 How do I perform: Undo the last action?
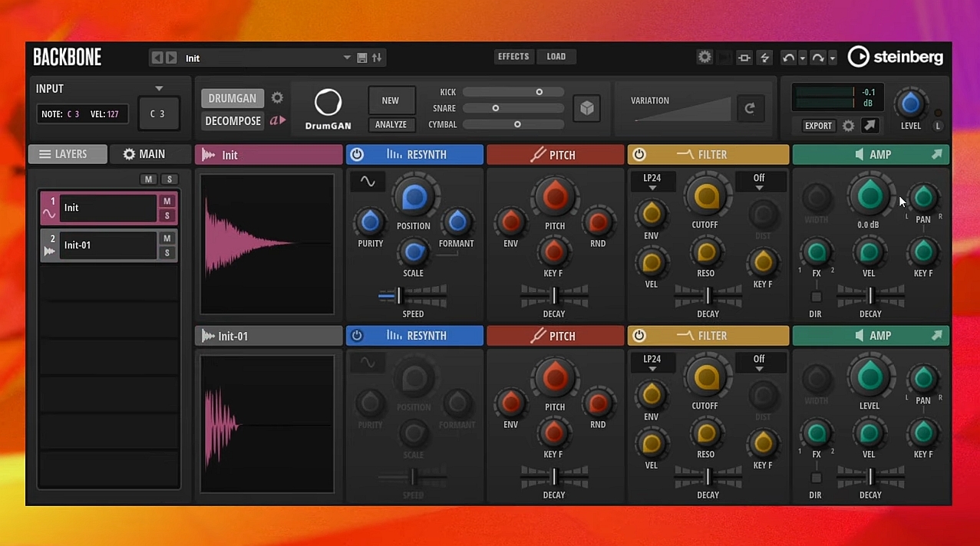pos(788,58)
